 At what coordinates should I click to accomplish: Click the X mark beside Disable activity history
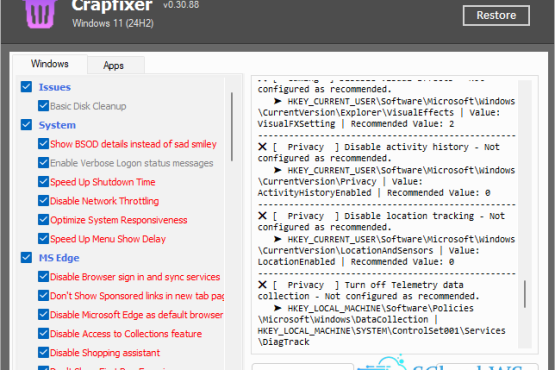(x=262, y=147)
